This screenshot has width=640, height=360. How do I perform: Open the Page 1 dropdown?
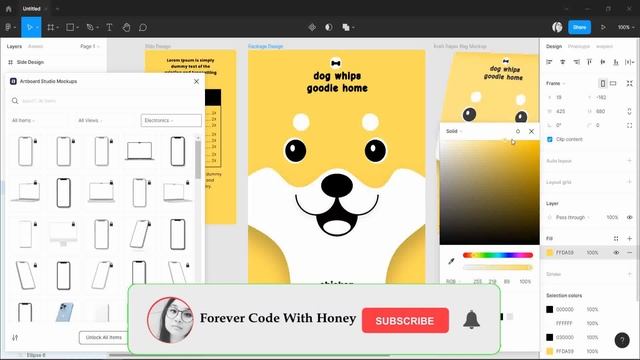[90, 46]
